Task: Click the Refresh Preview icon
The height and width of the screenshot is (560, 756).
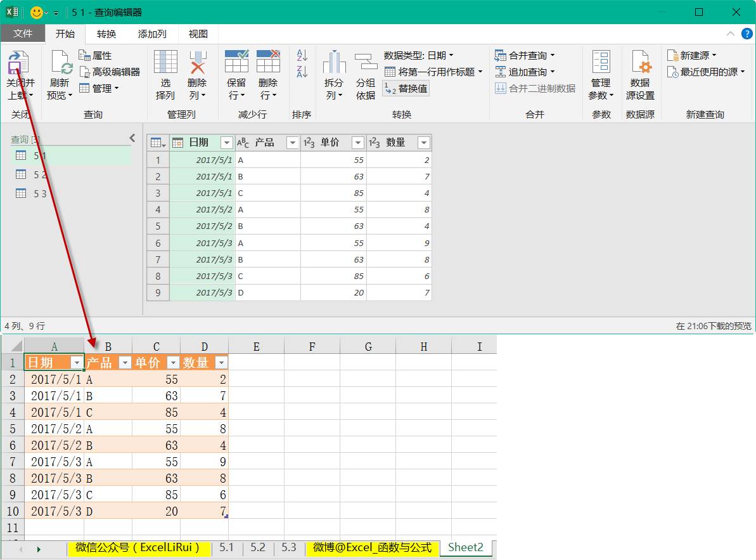Action: click(61, 63)
